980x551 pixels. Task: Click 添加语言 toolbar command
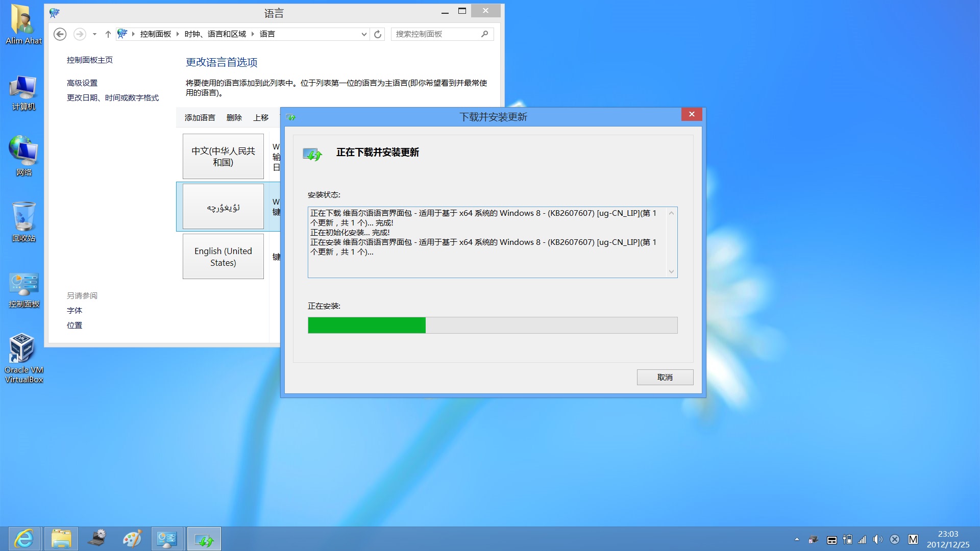point(200,118)
